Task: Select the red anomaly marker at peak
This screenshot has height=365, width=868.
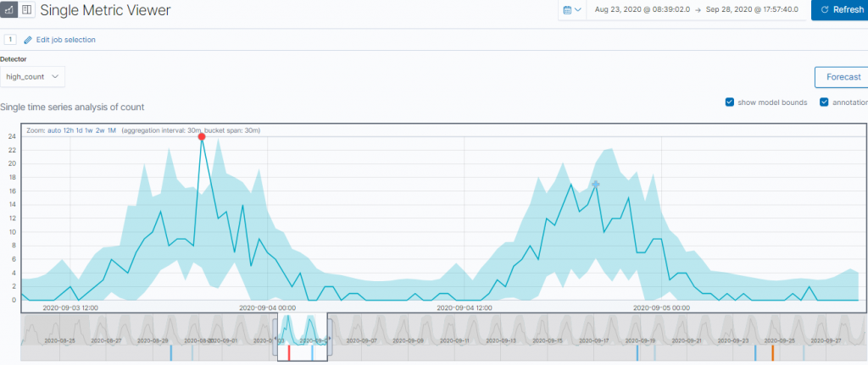Action: [x=202, y=136]
